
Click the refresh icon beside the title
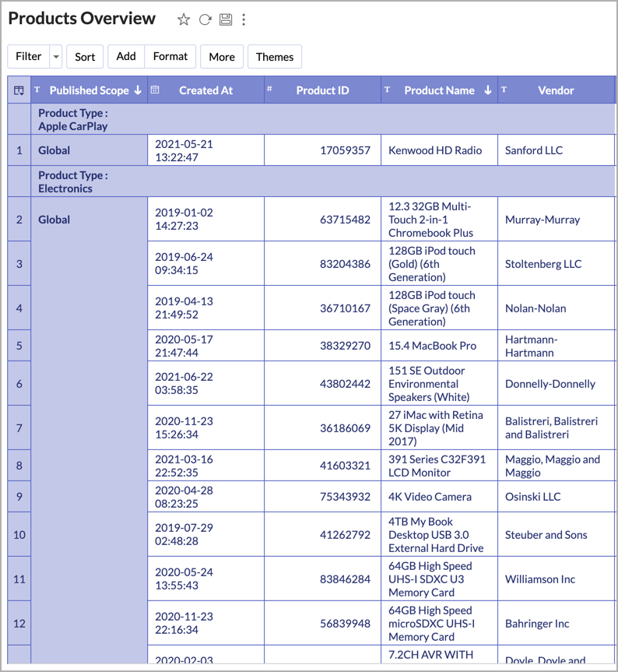click(205, 19)
